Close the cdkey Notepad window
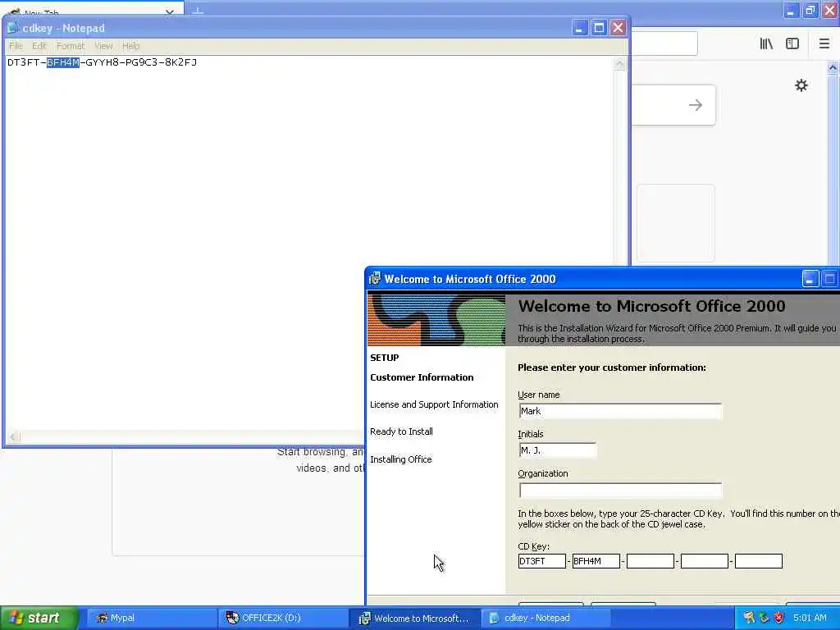Image resolution: width=840 pixels, height=630 pixels. tap(618, 28)
